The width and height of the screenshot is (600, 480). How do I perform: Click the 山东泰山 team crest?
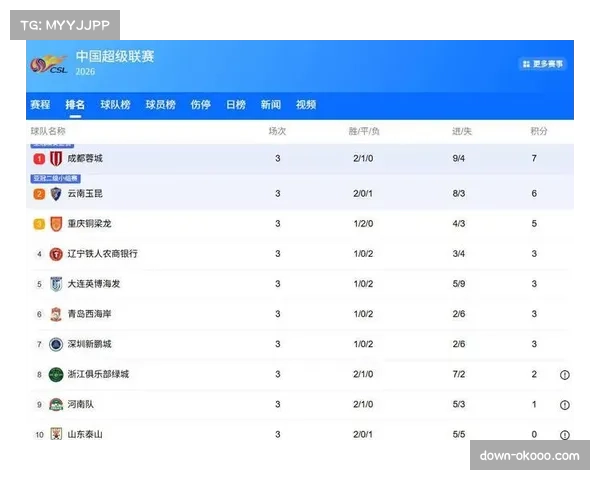pos(56,434)
